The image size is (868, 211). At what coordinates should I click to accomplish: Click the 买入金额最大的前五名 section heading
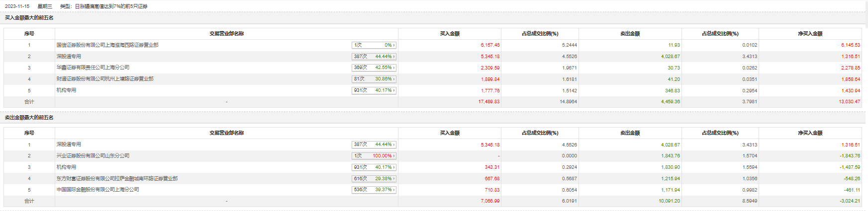(x=29, y=18)
